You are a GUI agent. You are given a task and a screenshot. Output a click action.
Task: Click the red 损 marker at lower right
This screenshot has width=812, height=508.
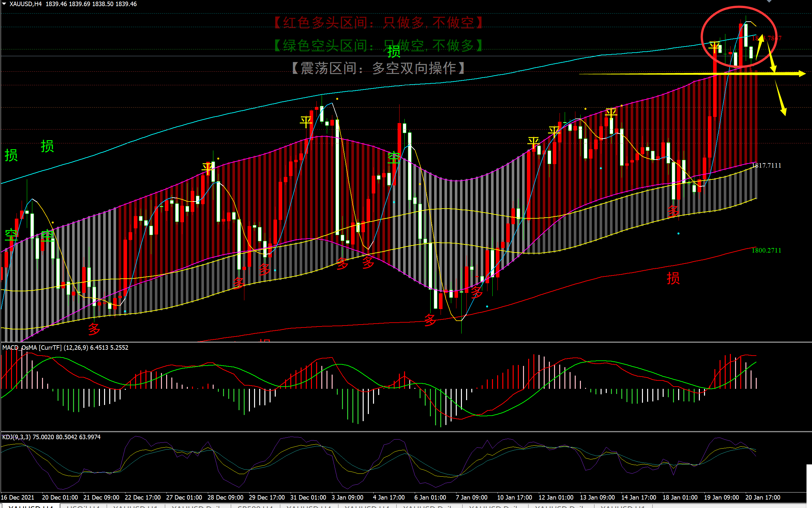pos(673,278)
